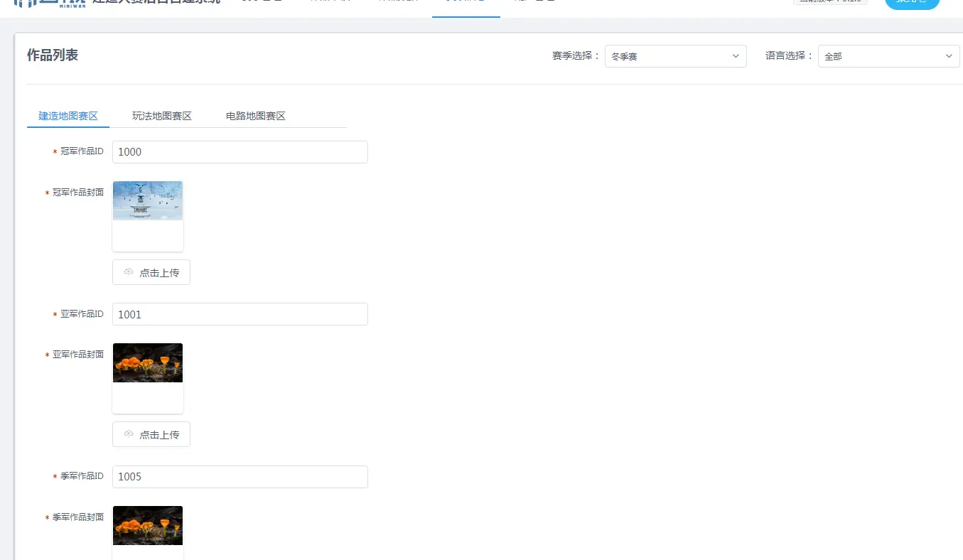963x560 pixels.
Task: Select the 季军作品ID field containing 1005
Action: [240, 477]
